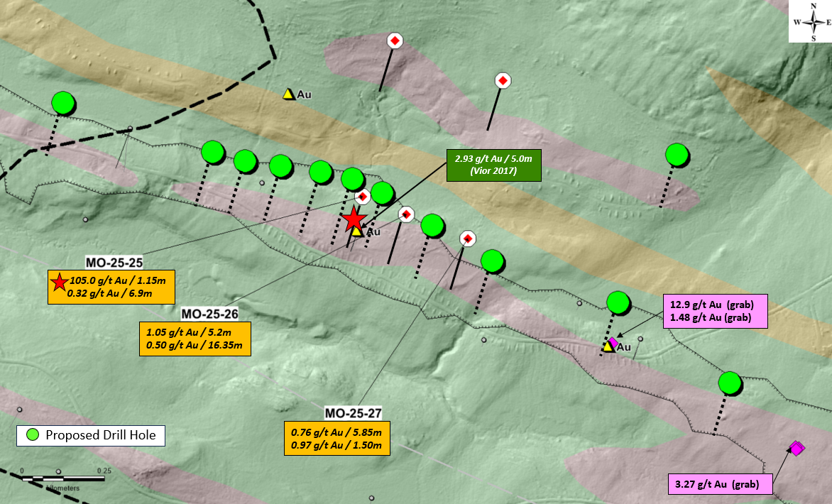Open the 105.0 g/t Au assay box
Image resolution: width=832 pixels, height=504 pixels.
(x=111, y=287)
